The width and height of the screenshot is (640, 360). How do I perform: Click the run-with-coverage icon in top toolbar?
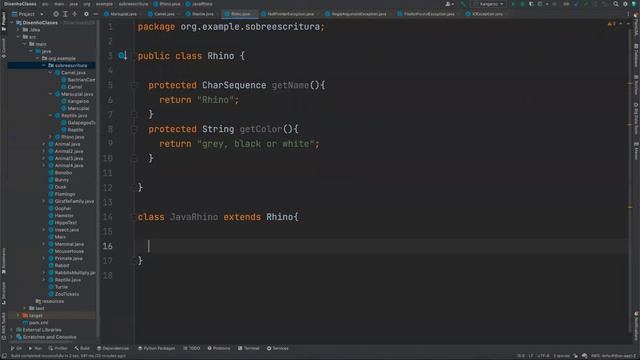point(531,4)
